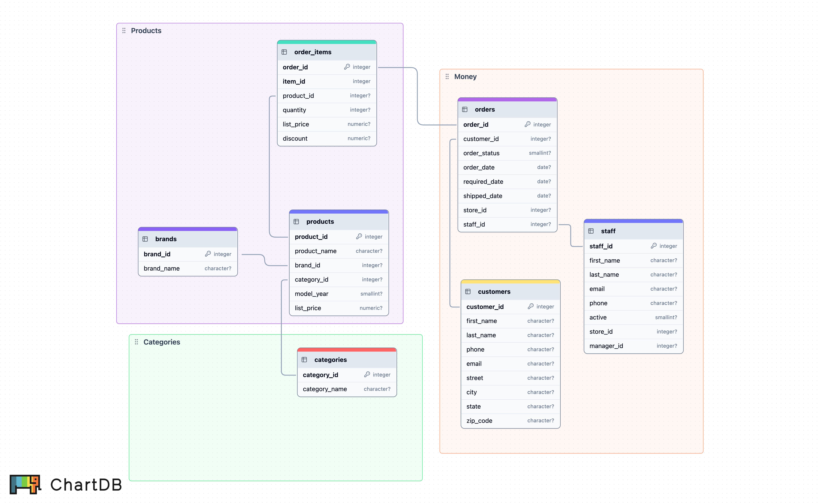Click the drag handle beside the Products area label

click(x=124, y=30)
